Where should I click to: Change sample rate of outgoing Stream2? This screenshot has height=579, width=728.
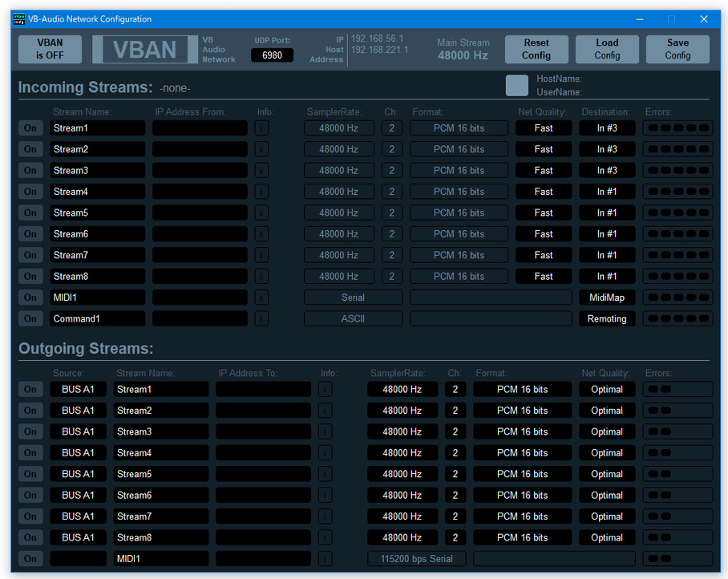tap(402, 411)
